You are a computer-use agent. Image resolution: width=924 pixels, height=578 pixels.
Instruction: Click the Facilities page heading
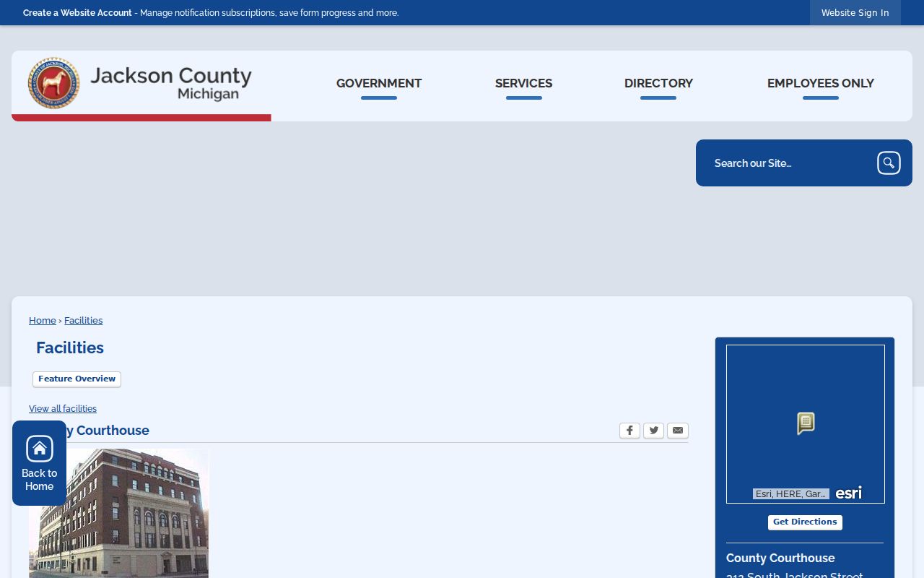[70, 348]
